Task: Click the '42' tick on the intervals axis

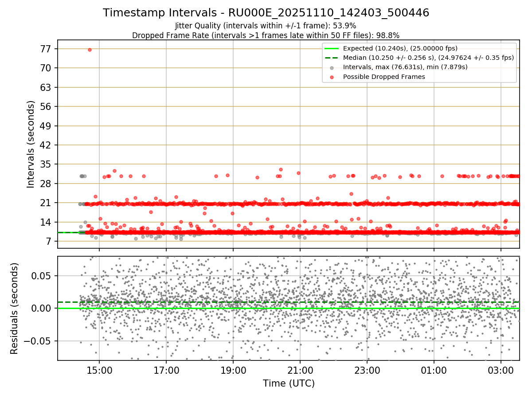Action: 45,145
